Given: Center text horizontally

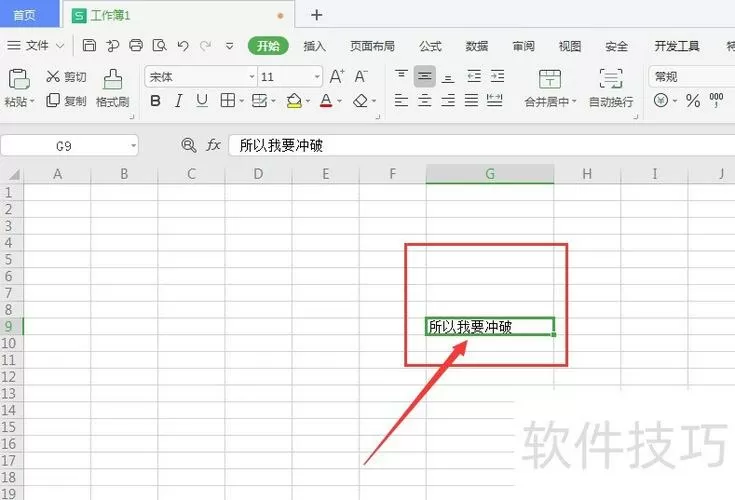Looking at the screenshot, I should coord(425,100).
